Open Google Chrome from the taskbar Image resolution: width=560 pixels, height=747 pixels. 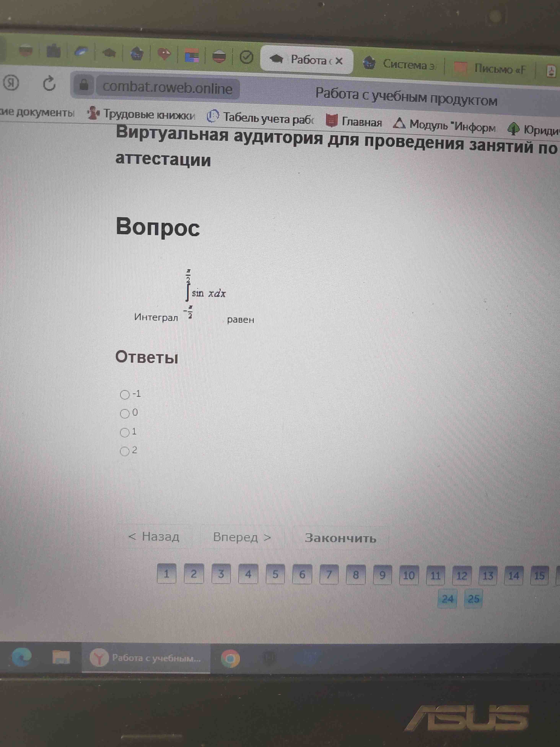230,659
